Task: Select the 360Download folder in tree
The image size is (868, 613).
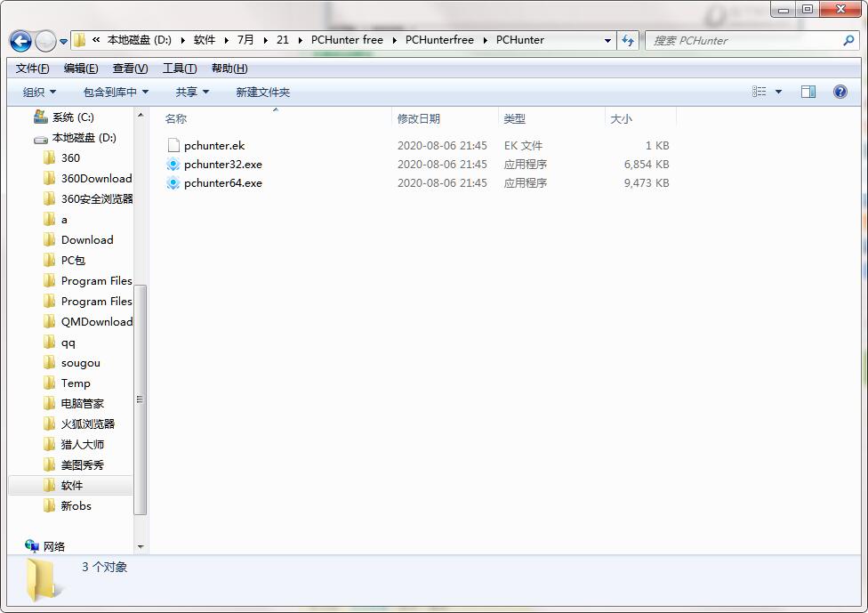Action: coord(89,178)
